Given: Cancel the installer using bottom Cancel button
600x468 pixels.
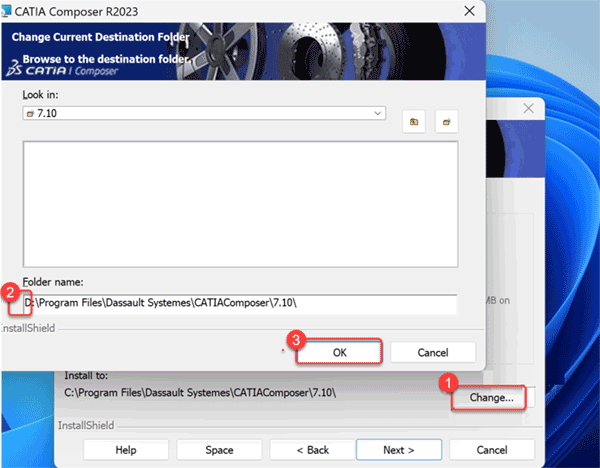Looking at the screenshot, I should pyautogui.click(x=492, y=450).
